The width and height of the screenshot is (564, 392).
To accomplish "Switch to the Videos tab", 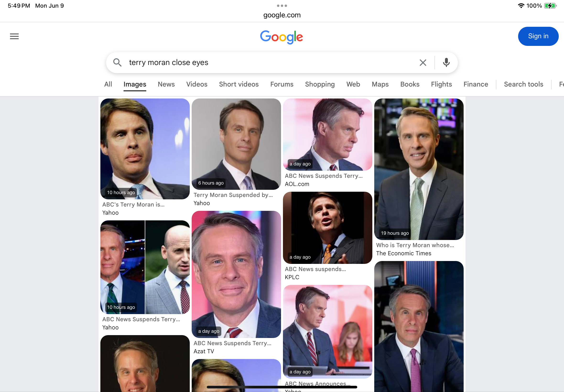I will click(197, 84).
